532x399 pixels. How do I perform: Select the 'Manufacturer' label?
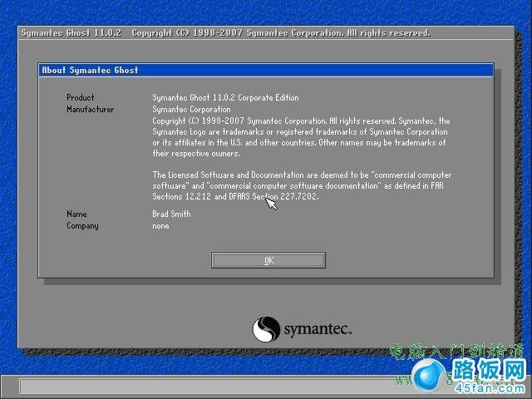(x=91, y=109)
